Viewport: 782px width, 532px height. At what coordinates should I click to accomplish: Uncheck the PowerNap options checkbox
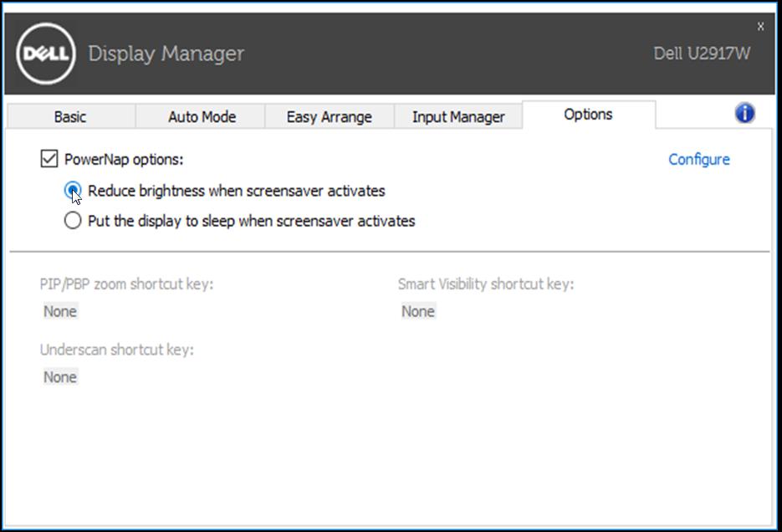(49, 159)
